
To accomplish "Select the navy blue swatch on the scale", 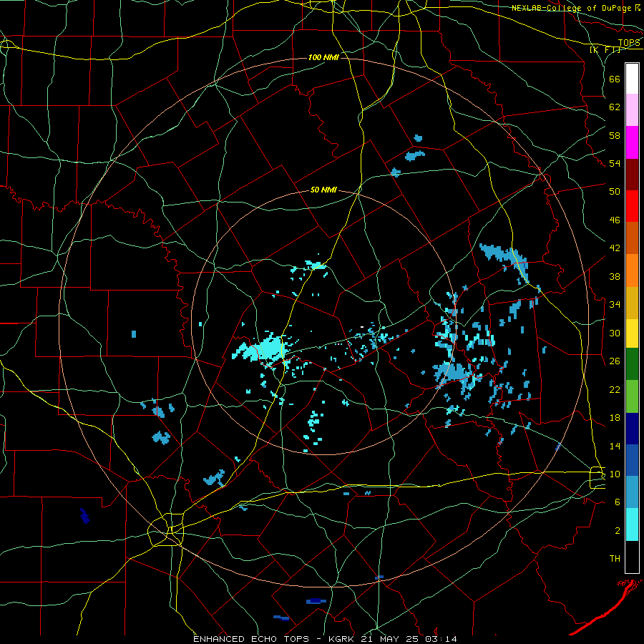I will [x=632, y=429].
